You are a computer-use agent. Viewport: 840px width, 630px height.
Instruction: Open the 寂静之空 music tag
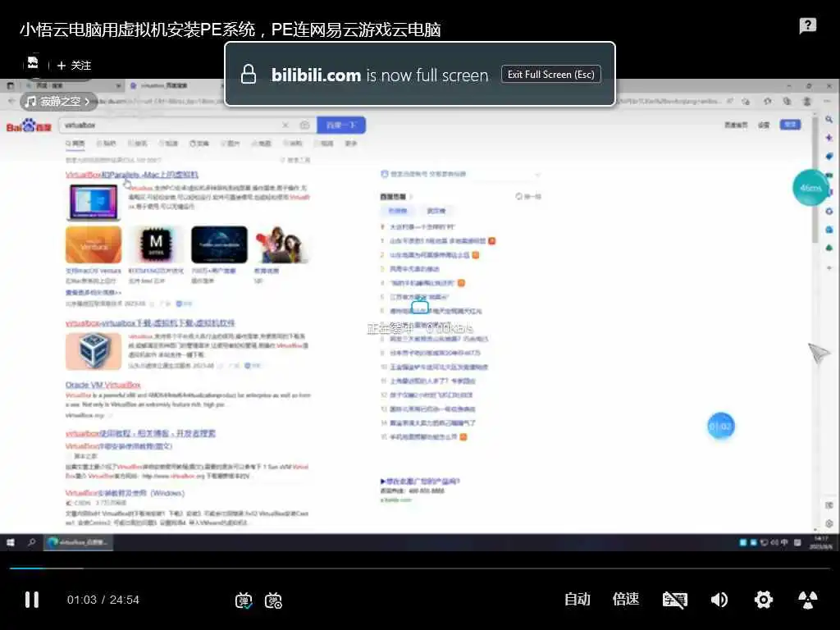(x=59, y=101)
